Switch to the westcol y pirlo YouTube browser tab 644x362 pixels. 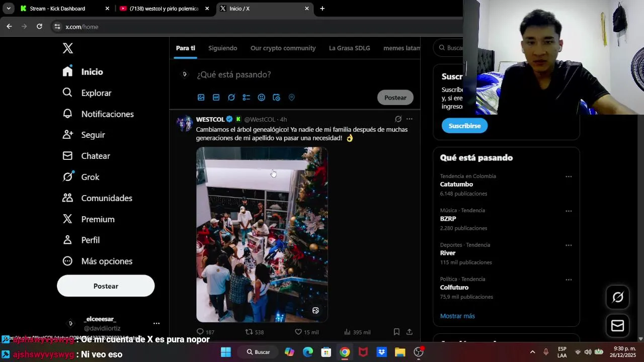coord(164,9)
